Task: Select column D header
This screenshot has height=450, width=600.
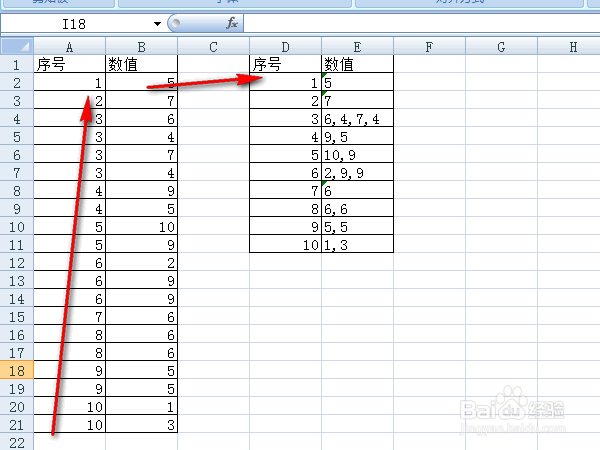Action: (x=285, y=47)
